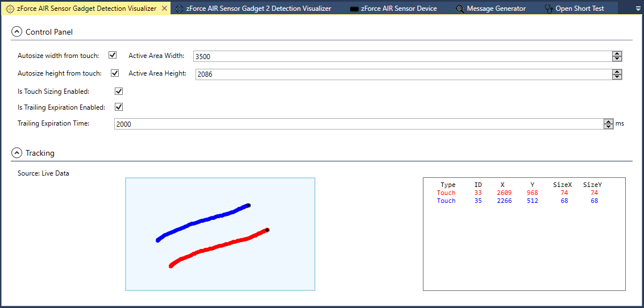The height and width of the screenshot is (308, 644).
Task: Increase Active Area Height with the up arrow
Action: pos(617,72)
